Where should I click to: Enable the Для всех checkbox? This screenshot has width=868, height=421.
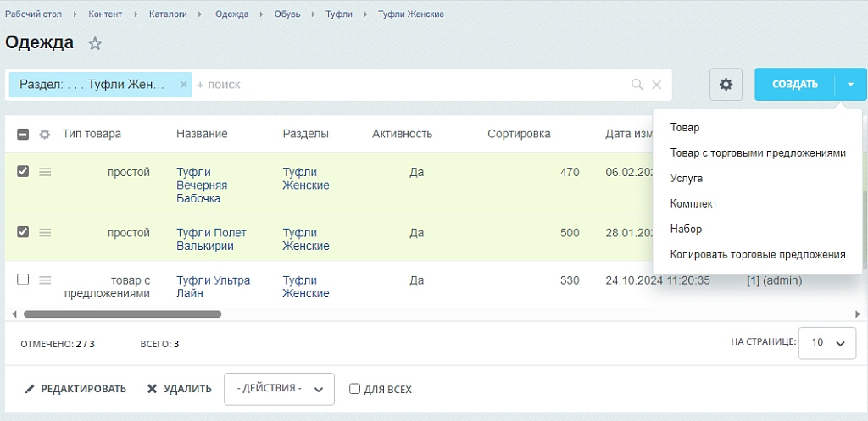(x=355, y=389)
